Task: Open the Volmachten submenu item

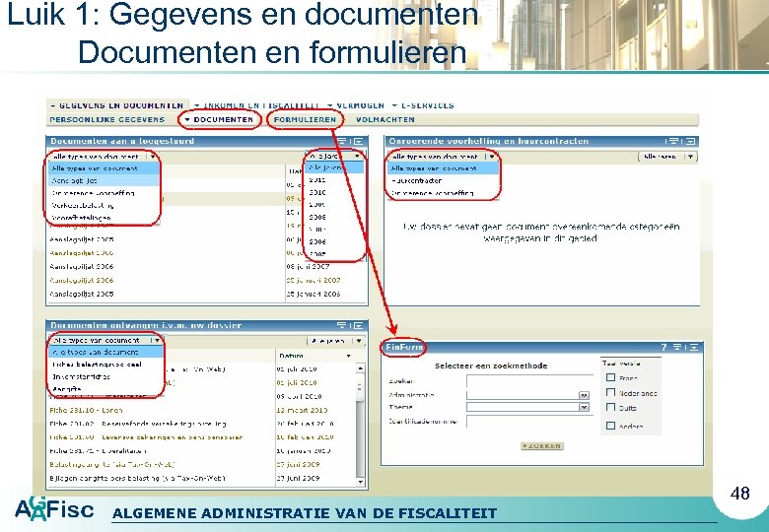Action: 384,119
